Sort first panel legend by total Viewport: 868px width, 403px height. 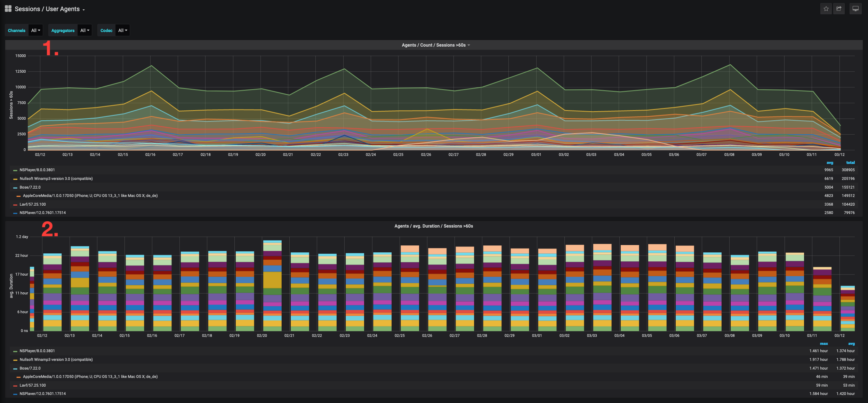[x=850, y=163]
